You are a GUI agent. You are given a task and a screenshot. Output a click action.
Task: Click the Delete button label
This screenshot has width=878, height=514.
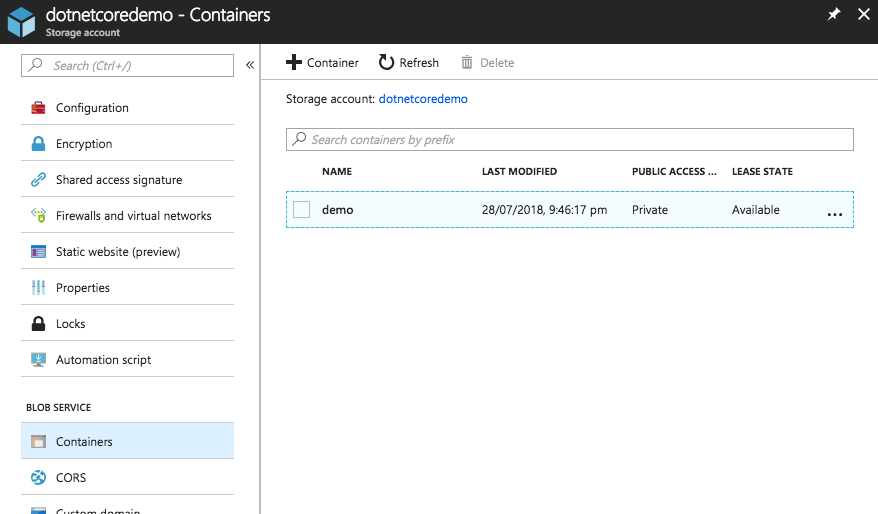click(x=497, y=63)
